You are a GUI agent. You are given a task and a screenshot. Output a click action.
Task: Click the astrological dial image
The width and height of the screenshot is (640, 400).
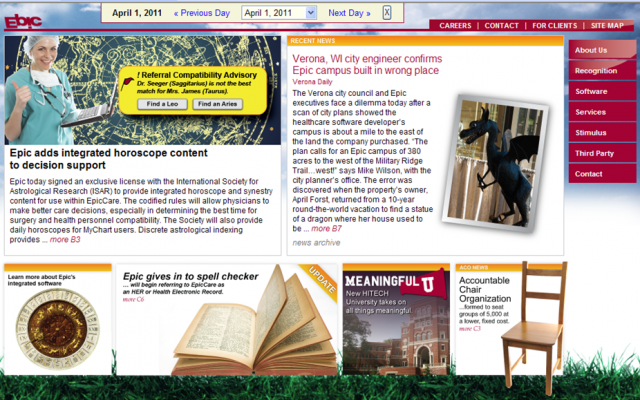tap(58, 329)
